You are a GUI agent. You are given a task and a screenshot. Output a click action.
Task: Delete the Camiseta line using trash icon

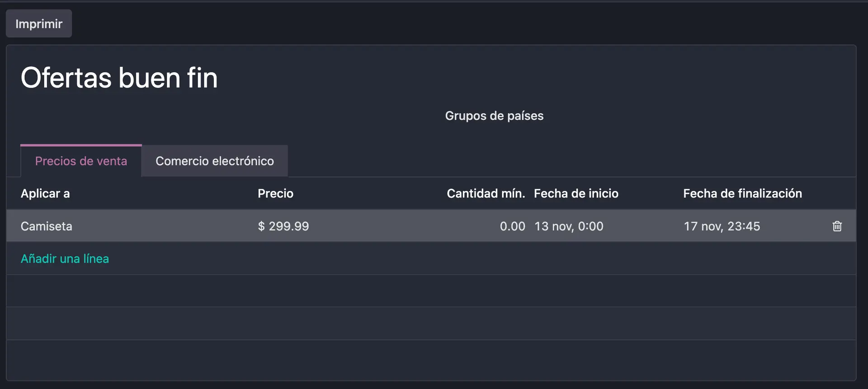point(837,226)
